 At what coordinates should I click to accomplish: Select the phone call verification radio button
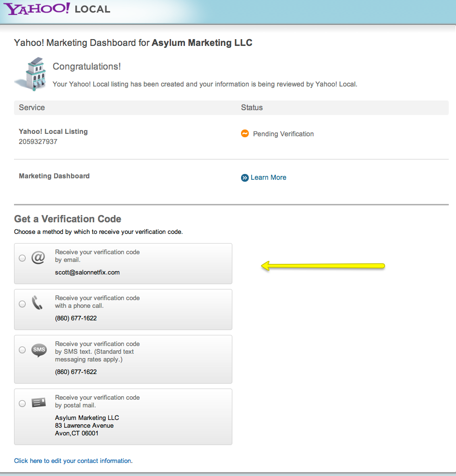22,304
